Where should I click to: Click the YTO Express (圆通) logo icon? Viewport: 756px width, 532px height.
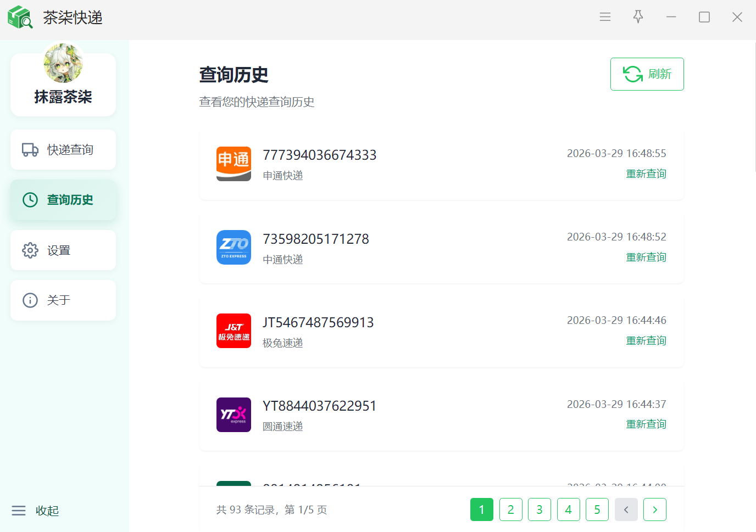(x=234, y=415)
